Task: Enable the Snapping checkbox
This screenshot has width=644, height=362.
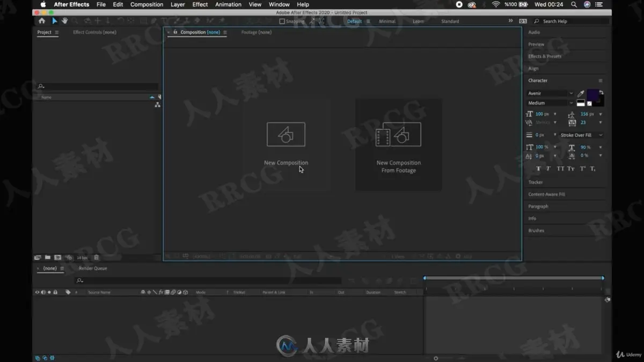Action: click(x=282, y=21)
